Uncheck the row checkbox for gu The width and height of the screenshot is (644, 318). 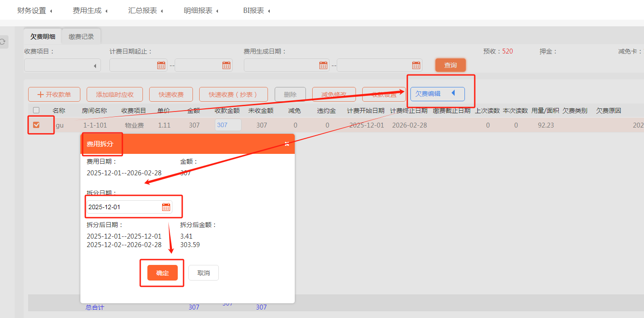point(36,125)
